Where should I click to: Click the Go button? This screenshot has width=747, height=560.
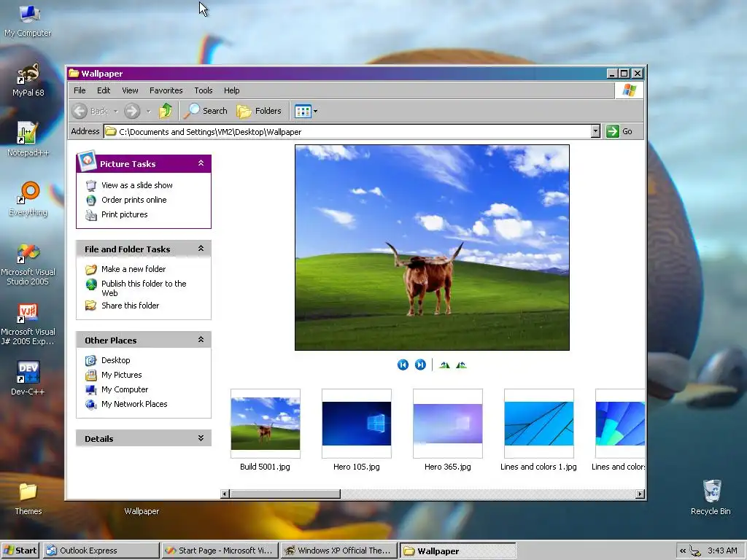point(619,131)
